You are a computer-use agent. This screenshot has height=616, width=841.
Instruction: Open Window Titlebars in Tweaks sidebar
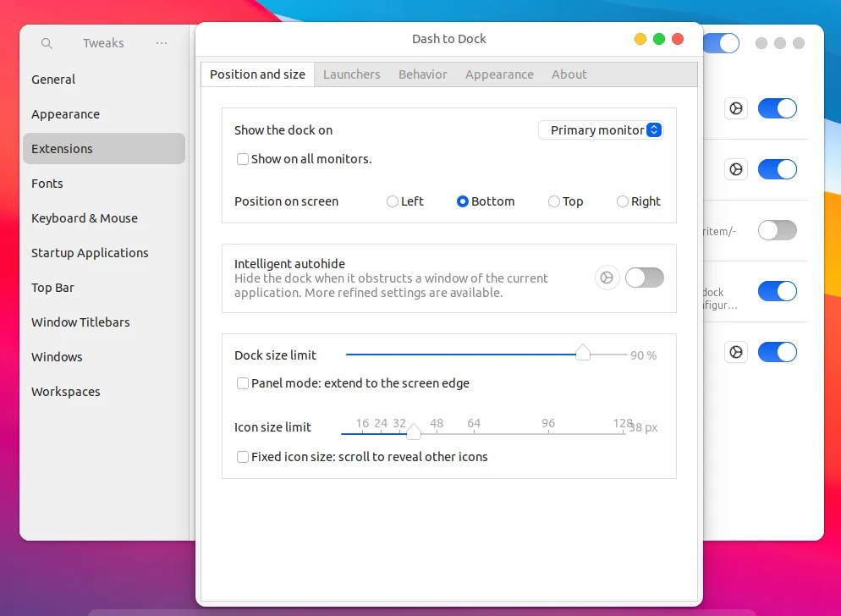tap(104, 322)
